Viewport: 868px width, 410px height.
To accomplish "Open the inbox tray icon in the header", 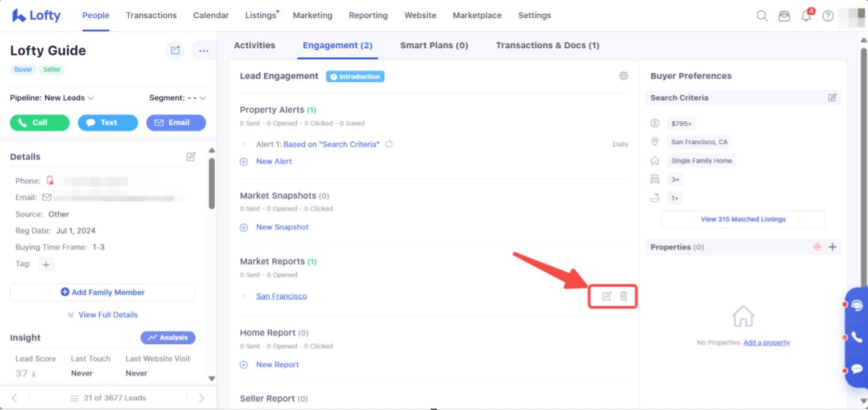I will [x=784, y=16].
